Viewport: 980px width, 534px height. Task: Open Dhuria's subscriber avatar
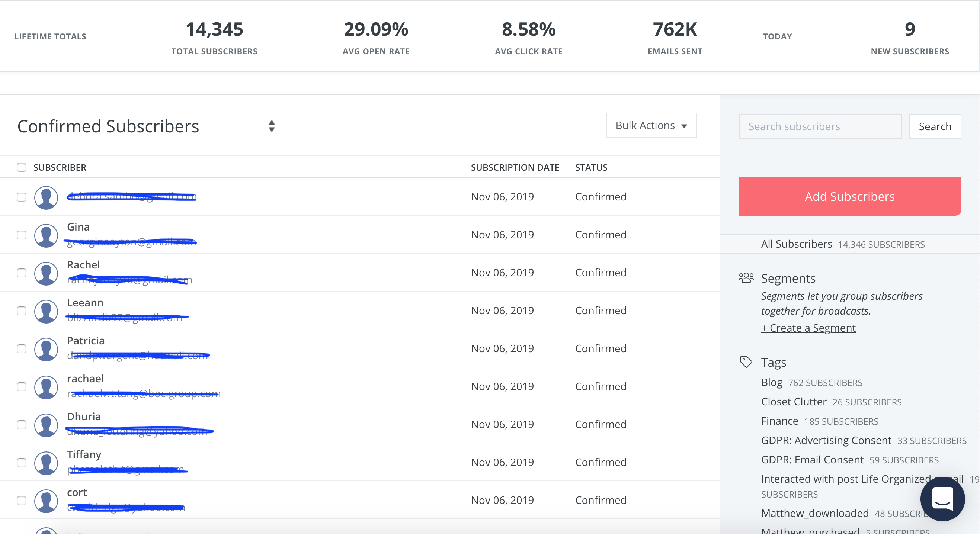pos(46,425)
